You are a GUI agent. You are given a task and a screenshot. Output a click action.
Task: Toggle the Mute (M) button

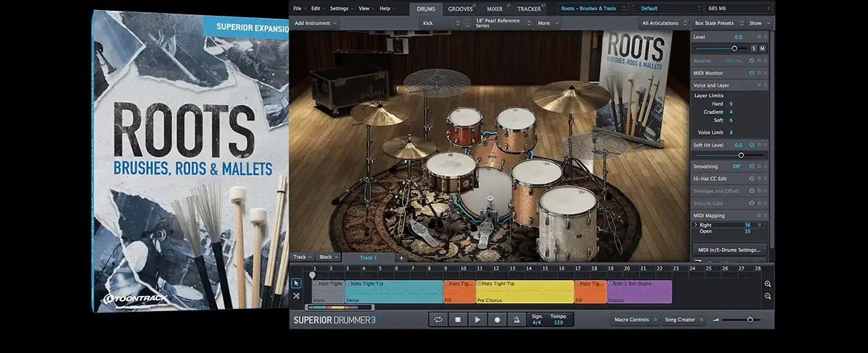pyautogui.click(x=762, y=48)
